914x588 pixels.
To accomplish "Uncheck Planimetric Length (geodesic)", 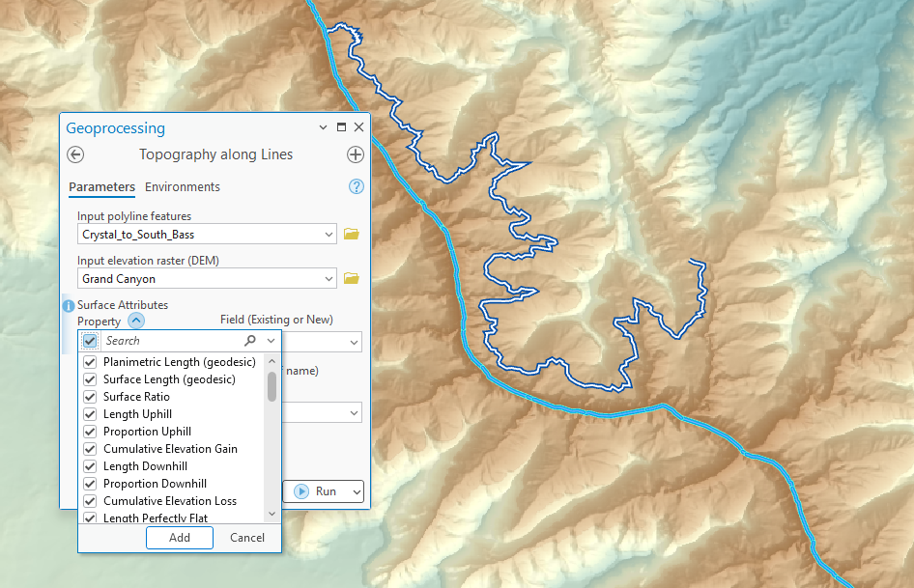I will click(x=90, y=362).
